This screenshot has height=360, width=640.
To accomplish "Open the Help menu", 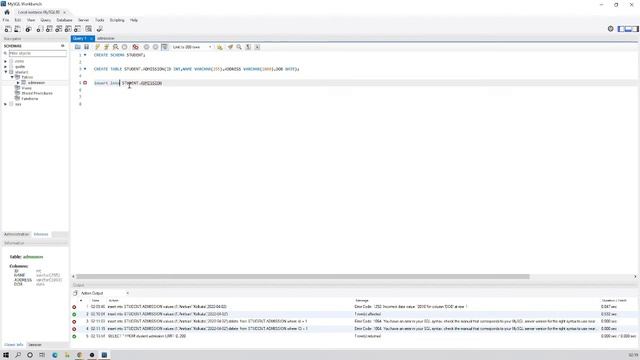I will click(x=134, y=20).
